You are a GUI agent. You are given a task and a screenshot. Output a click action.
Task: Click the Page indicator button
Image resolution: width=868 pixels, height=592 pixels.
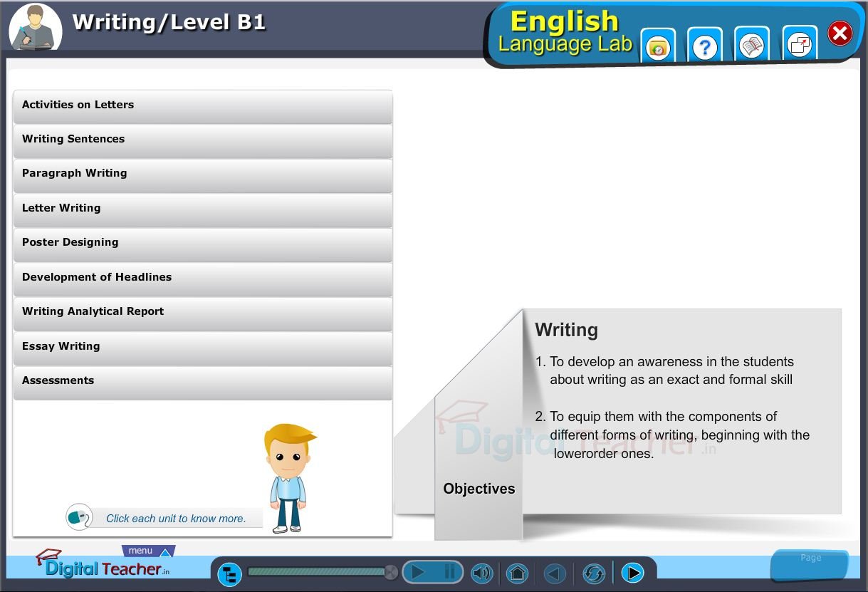[810, 564]
